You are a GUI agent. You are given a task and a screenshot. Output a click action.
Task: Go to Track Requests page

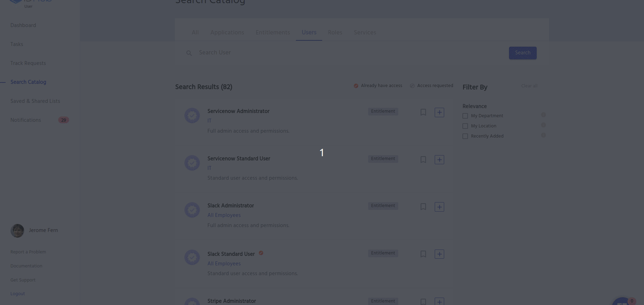[28, 63]
